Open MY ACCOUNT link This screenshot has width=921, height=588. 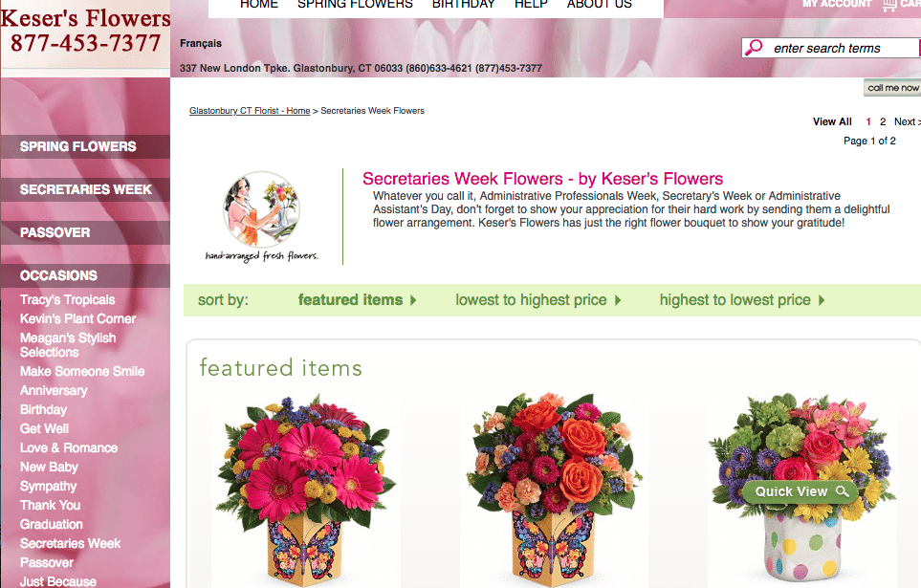click(837, 4)
